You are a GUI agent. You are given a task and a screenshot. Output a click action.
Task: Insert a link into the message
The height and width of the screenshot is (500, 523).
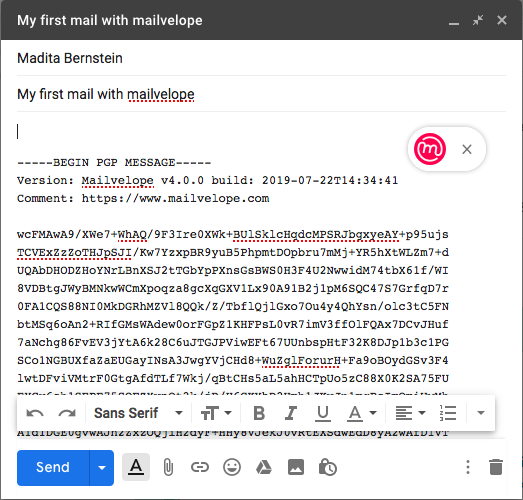200,467
